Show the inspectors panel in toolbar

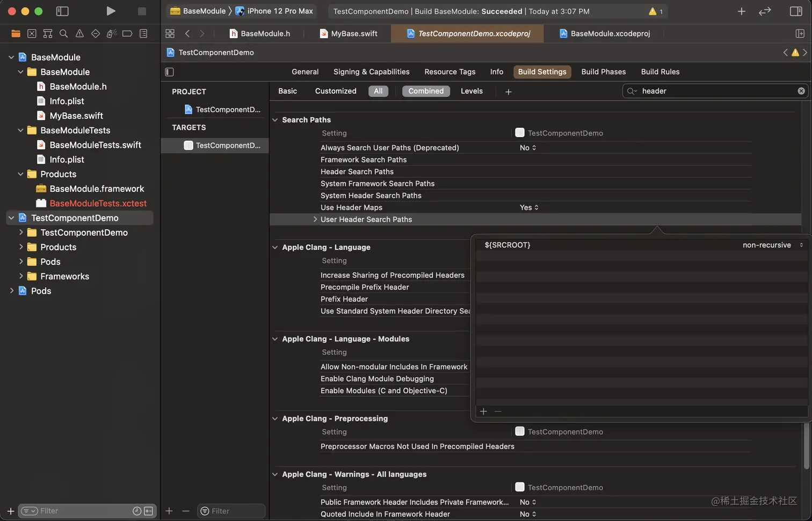(x=796, y=11)
